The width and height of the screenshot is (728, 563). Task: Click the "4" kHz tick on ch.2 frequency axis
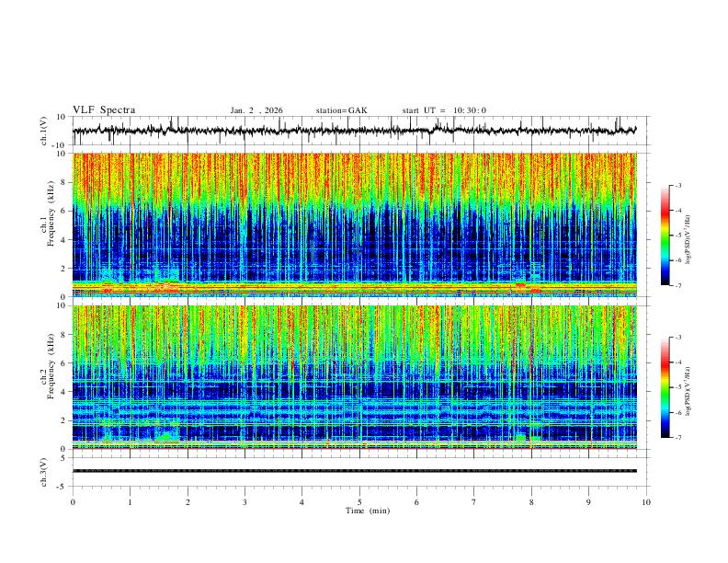pyautogui.click(x=63, y=392)
